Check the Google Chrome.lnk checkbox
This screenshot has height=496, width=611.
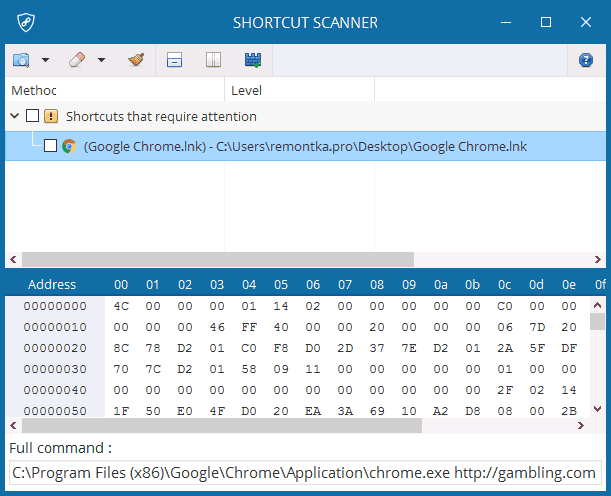(50, 146)
